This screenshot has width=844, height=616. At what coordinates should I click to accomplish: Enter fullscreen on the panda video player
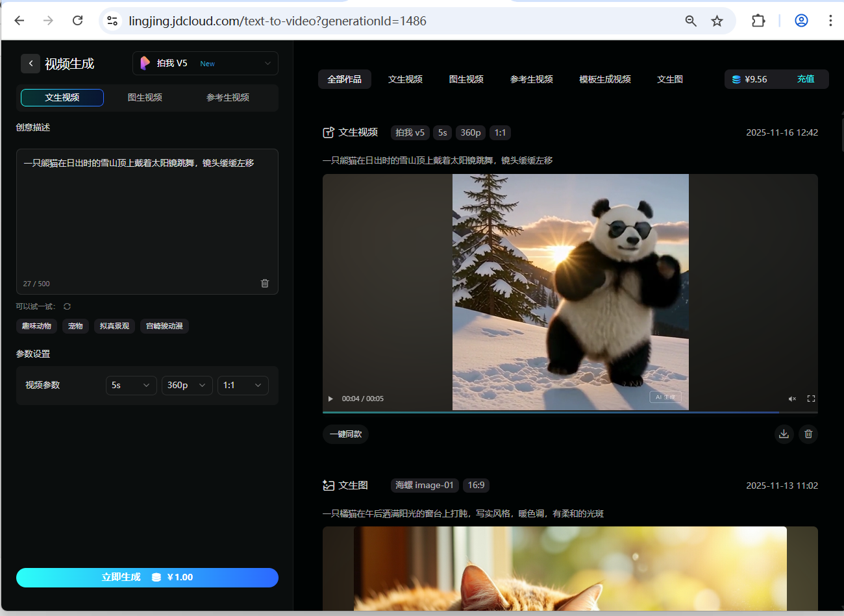810,399
